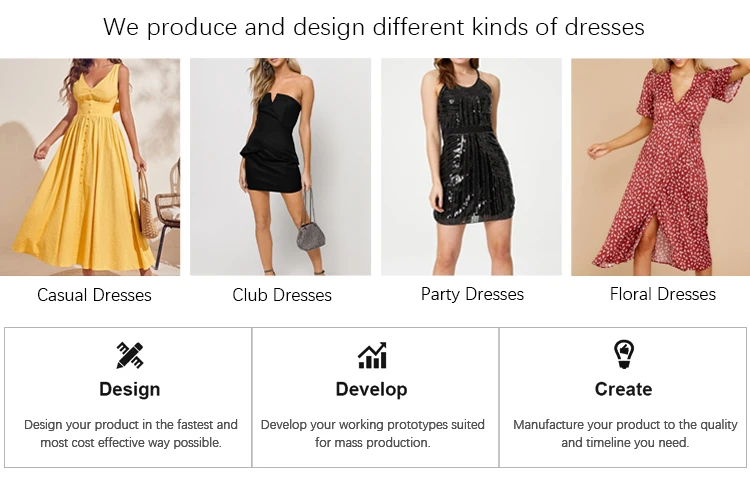The width and height of the screenshot is (750, 500).
Task: Click the woven bag in casual dress photo
Action: (148, 210)
